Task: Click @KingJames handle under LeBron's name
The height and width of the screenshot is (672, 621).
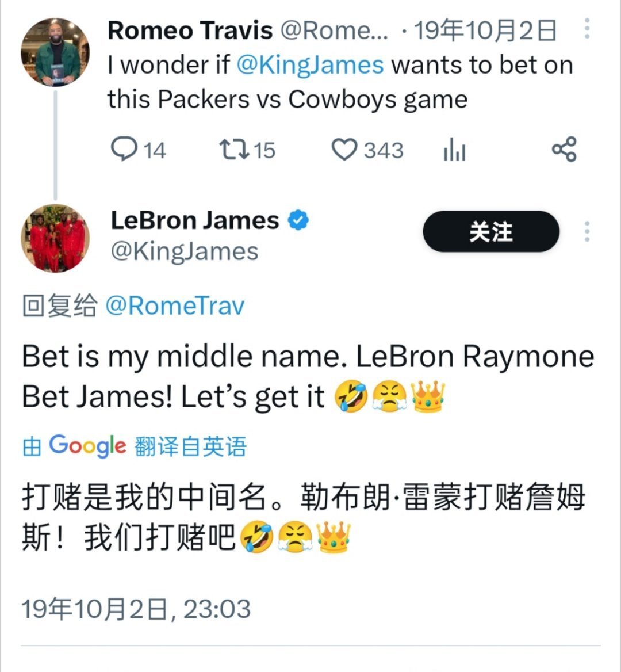Action: pyautogui.click(x=185, y=251)
